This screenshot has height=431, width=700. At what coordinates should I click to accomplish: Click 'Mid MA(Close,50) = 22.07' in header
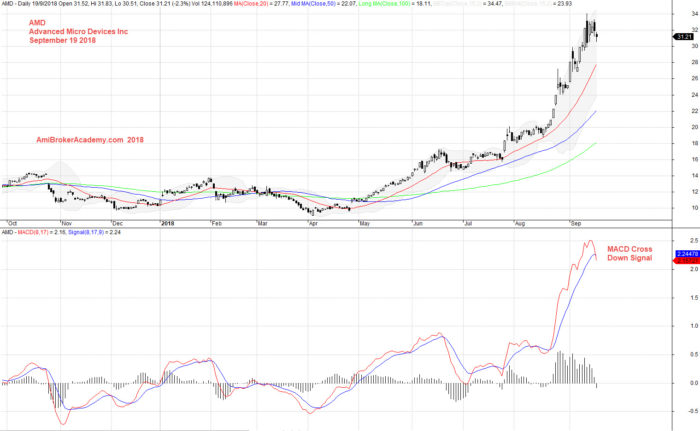click(x=323, y=4)
